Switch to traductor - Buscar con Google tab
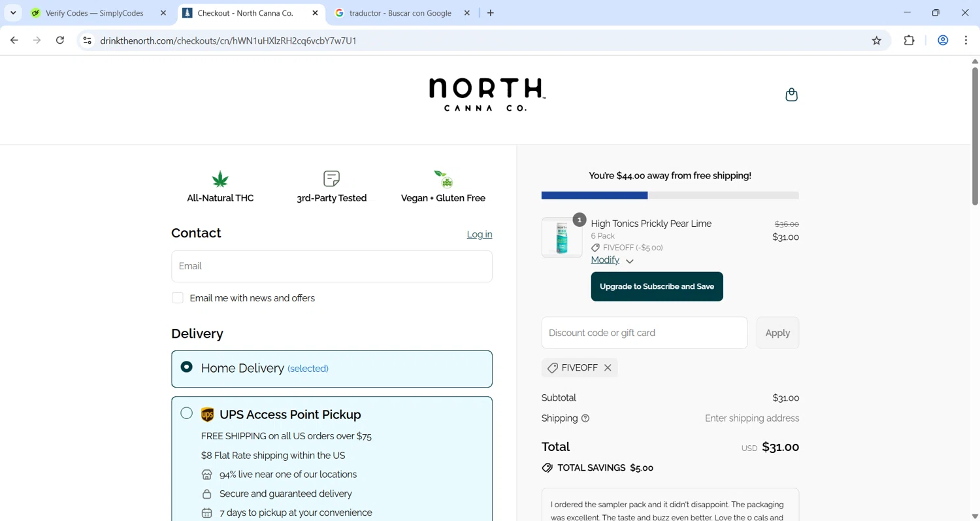980x521 pixels. pyautogui.click(x=403, y=13)
